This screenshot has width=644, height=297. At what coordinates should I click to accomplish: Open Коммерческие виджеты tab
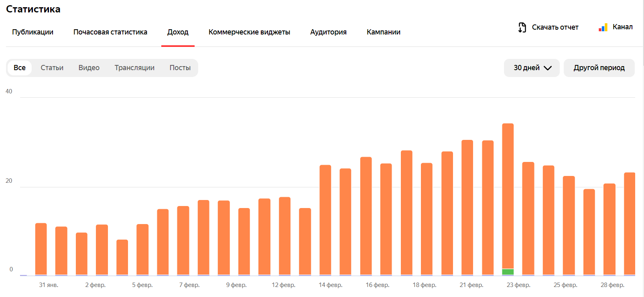click(x=249, y=32)
